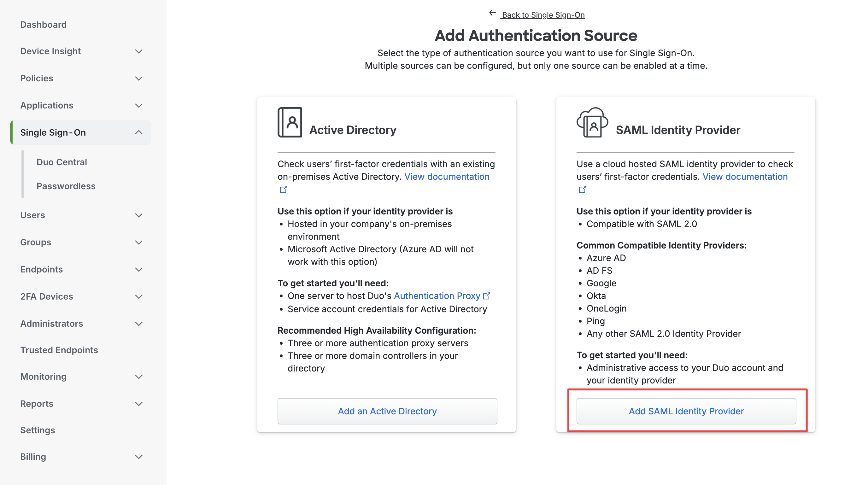Expand the Users section chevron
This screenshot has width=868, height=485.
pos(139,216)
